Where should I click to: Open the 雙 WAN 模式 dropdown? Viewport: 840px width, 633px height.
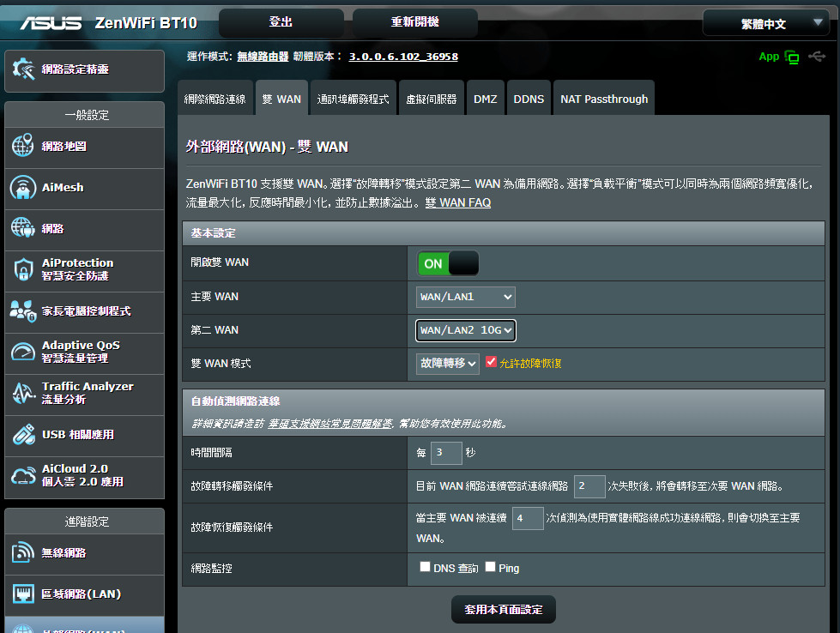[x=447, y=364]
